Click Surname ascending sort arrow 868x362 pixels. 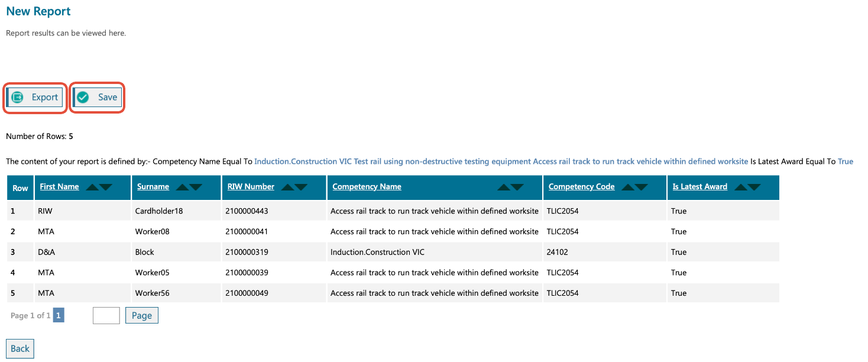click(x=183, y=188)
